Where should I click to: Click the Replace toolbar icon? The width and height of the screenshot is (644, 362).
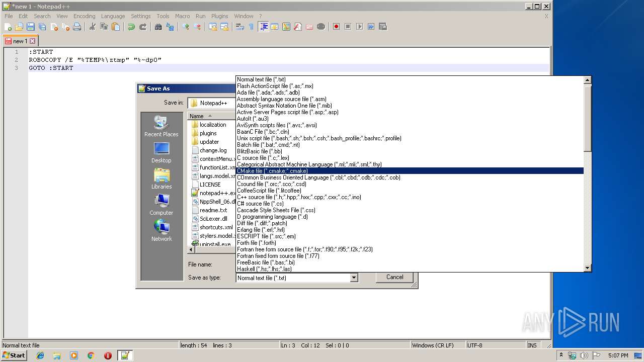(170, 27)
